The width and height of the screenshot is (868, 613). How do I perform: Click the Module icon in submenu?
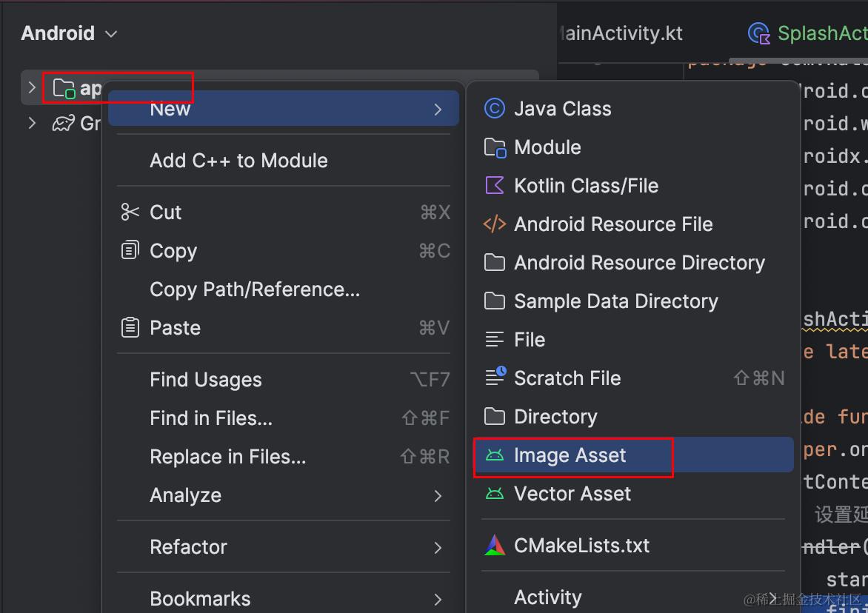(x=494, y=147)
